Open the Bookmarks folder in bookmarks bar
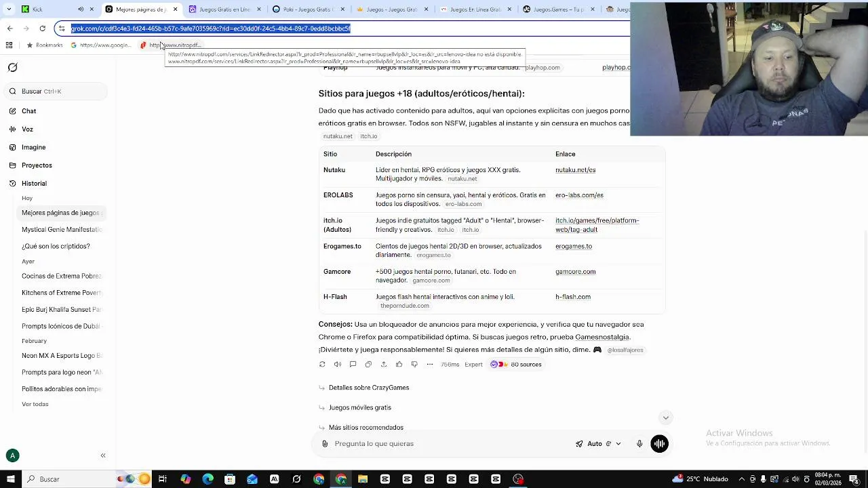 tap(45, 45)
